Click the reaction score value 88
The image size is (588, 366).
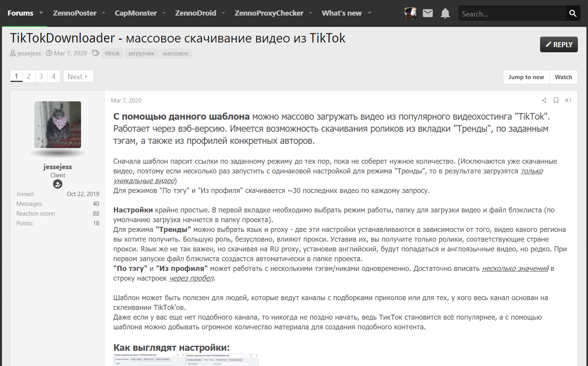point(96,214)
